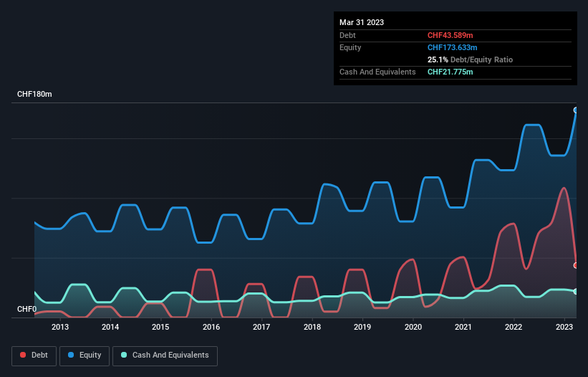Click the Debt row label in tooltip
Viewport: 588px width, 377px height.
(x=347, y=35)
